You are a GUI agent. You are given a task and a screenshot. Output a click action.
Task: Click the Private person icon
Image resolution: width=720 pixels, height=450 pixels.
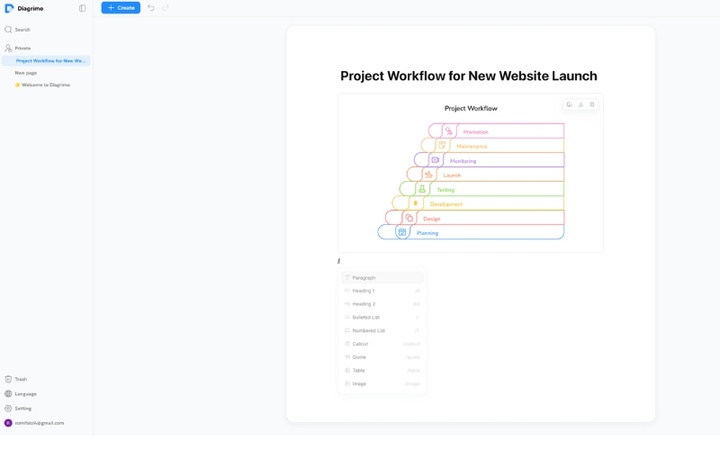pos(8,48)
